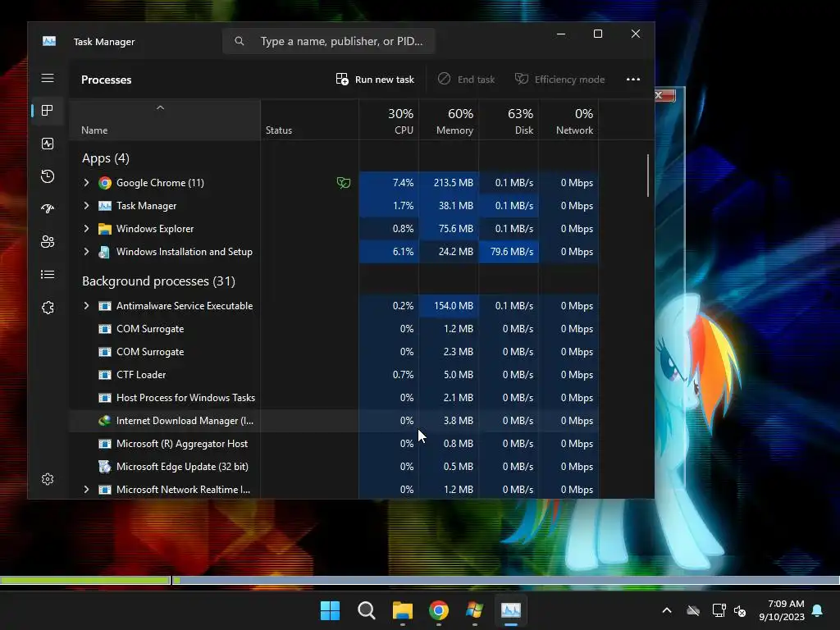Select the Microsoft Edge Update (32 bit) row
Image resolution: width=840 pixels, height=630 pixels.
coord(334,467)
